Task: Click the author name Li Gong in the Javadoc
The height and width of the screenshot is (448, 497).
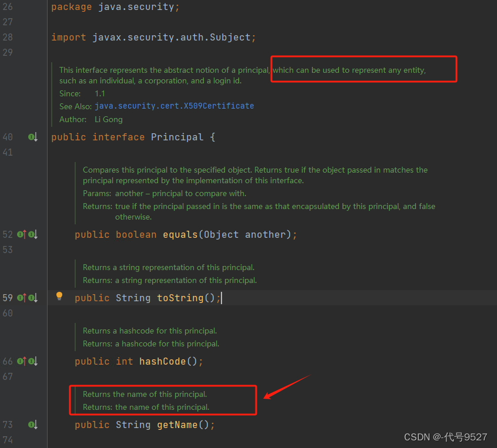Action: click(109, 119)
